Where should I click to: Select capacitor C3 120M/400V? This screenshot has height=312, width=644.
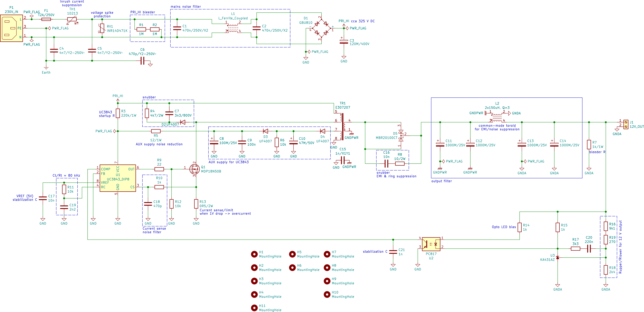pyautogui.click(x=344, y=42)
